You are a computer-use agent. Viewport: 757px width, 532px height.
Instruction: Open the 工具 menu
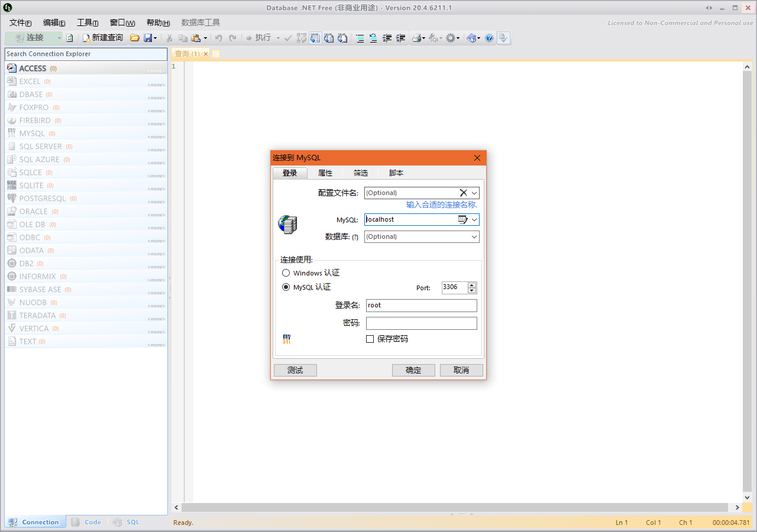[x=88, y=22]
